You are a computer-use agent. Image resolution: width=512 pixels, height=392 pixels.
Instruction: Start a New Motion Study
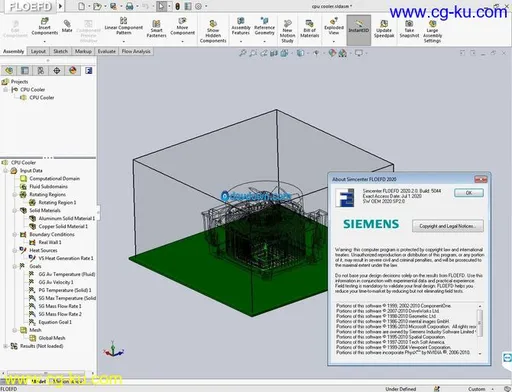[287, 31]
